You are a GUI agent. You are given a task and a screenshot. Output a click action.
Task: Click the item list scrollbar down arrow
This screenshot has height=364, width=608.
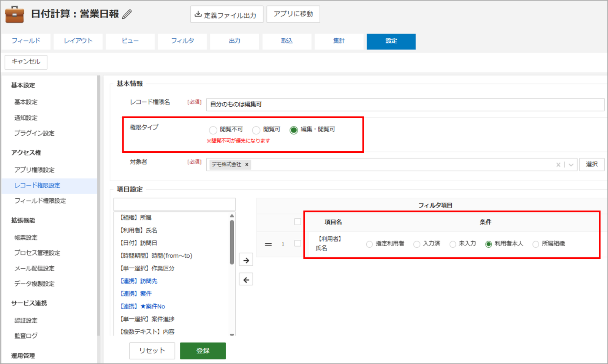[x=232, y=334]
